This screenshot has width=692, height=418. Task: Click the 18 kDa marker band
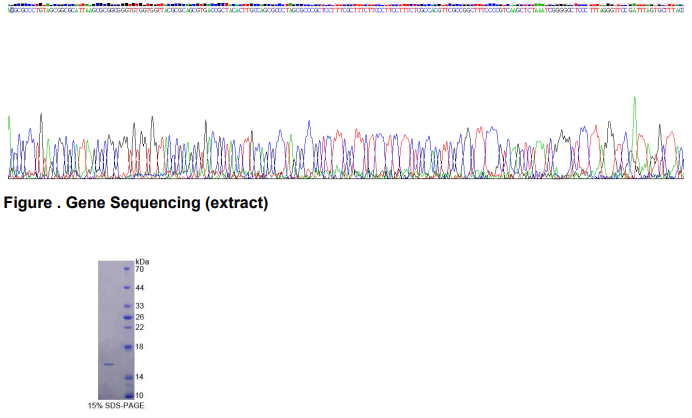(126, 347)
